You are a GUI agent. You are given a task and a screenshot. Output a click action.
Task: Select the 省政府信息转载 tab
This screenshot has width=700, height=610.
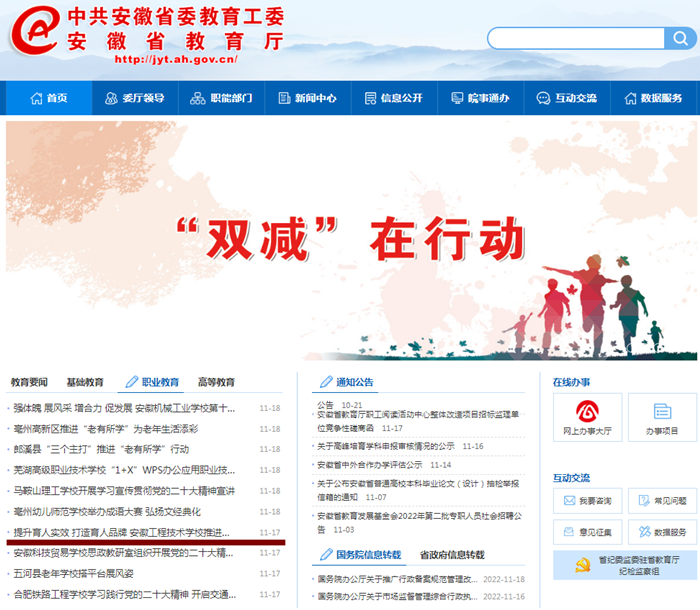(x=451, y=555)
